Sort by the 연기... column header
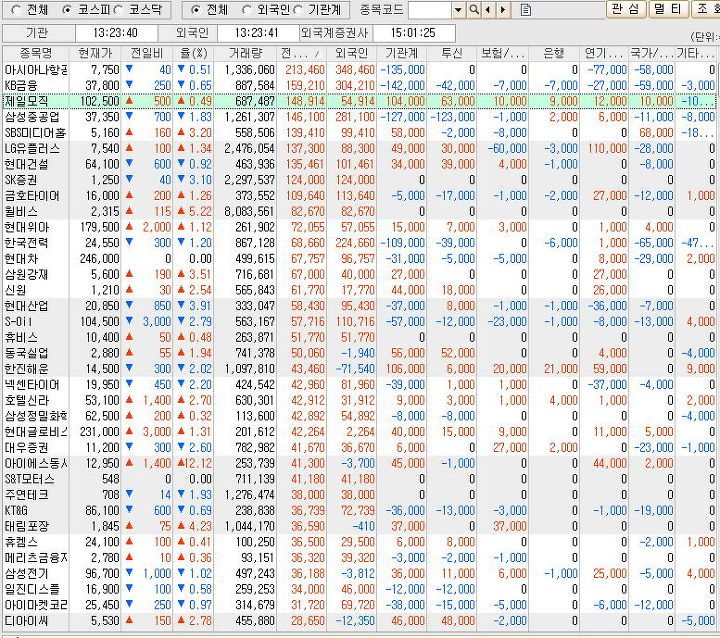This screenshot has width=720, height=638. click(603, 53)
